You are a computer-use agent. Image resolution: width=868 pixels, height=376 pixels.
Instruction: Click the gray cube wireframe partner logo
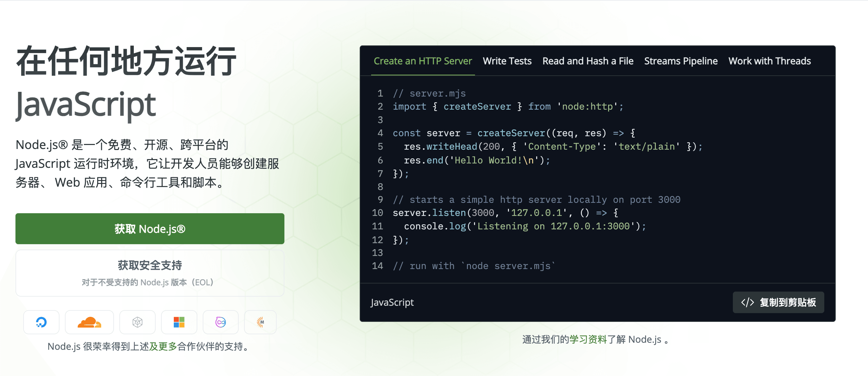[137, 322]
